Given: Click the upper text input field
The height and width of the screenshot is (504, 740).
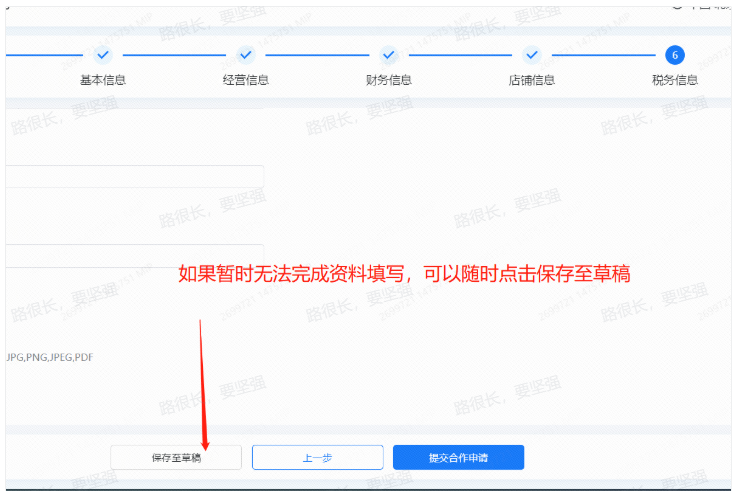Looking at the screenshot, I should [x=135, y=176].
